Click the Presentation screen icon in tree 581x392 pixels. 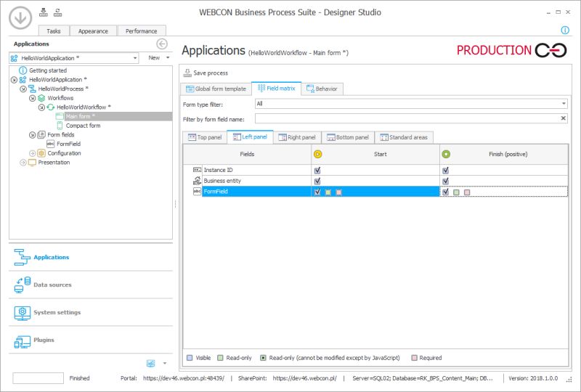32,163
